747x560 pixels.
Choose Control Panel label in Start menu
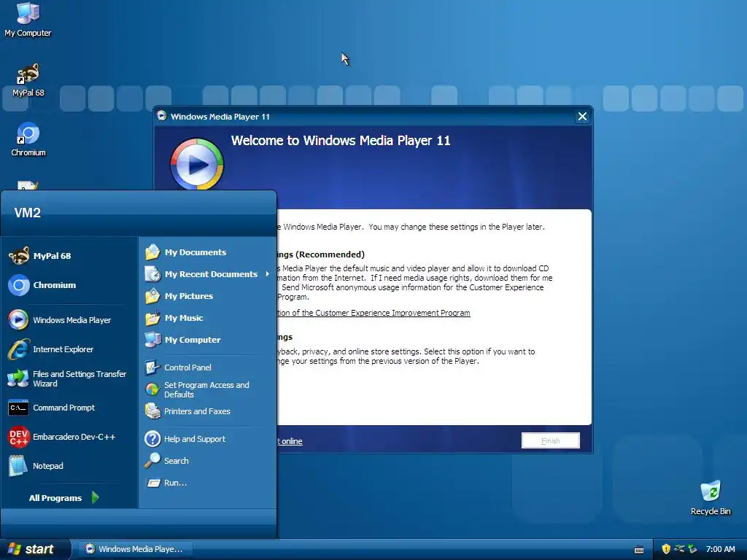coord(187,367)
